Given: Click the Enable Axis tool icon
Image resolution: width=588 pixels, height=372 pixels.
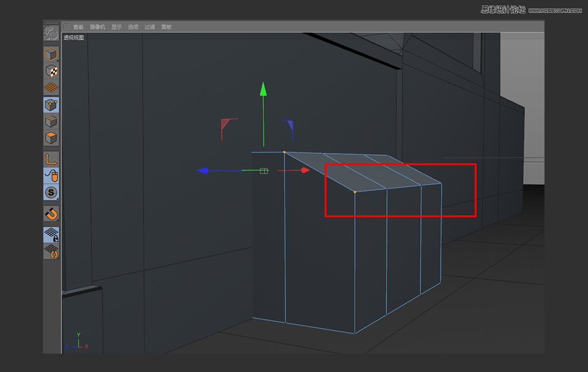Looking at the screenshot, I should coord(51,158).
